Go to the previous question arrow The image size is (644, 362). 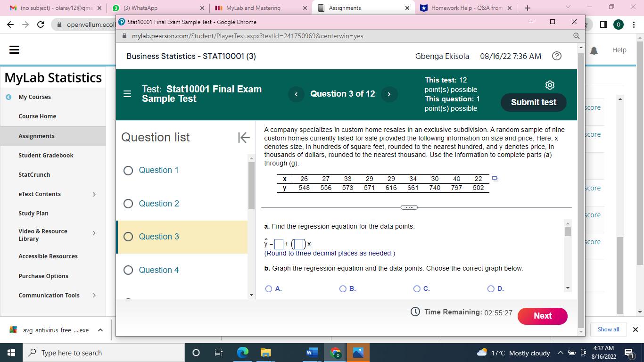tap(296, 94)
